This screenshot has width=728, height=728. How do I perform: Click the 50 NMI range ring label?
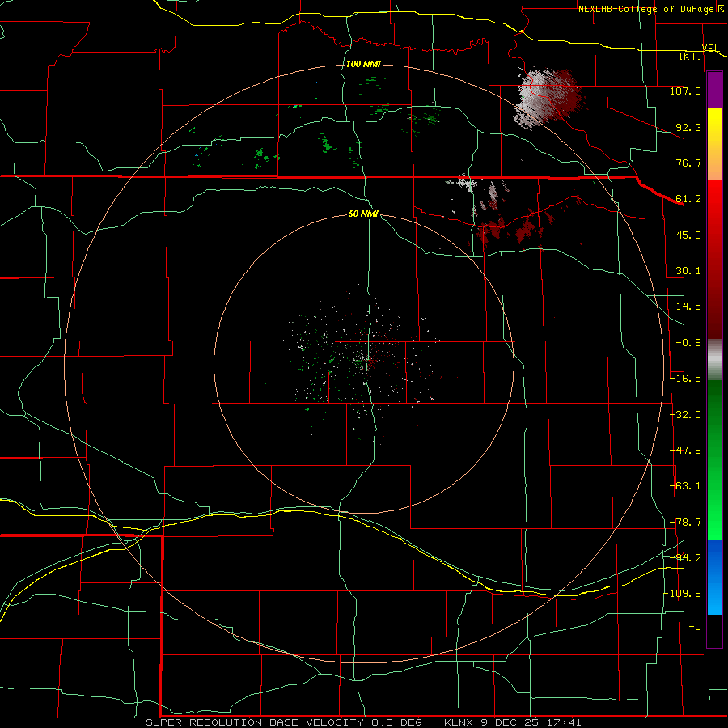click(x=363, y=214)
